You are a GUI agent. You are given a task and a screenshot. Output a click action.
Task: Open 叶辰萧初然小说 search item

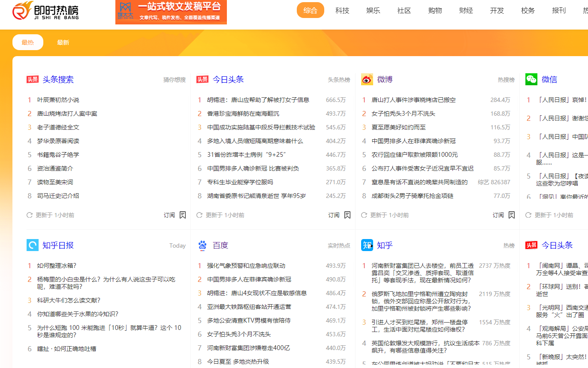(58, 100)
